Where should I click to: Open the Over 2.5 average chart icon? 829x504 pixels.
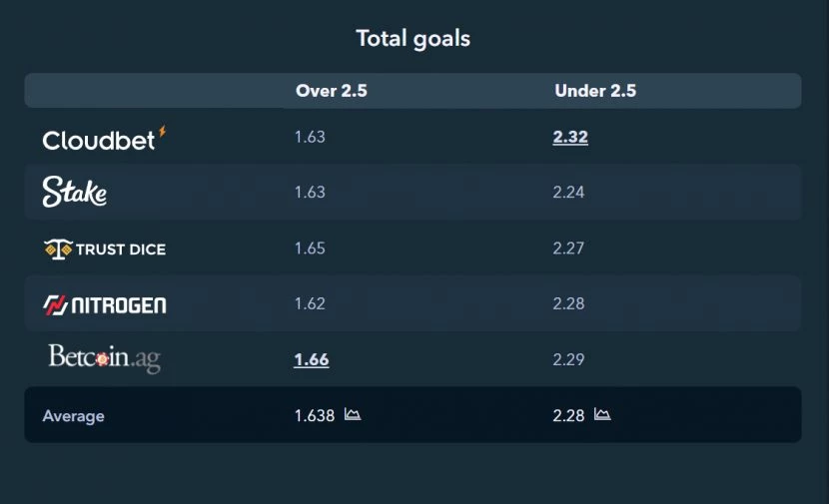click(353, 414)
